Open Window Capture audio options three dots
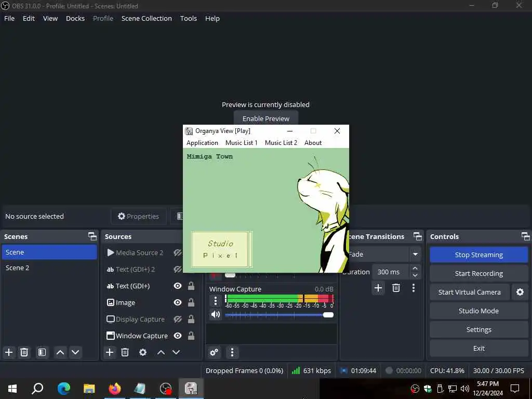 tap(215, 301)
